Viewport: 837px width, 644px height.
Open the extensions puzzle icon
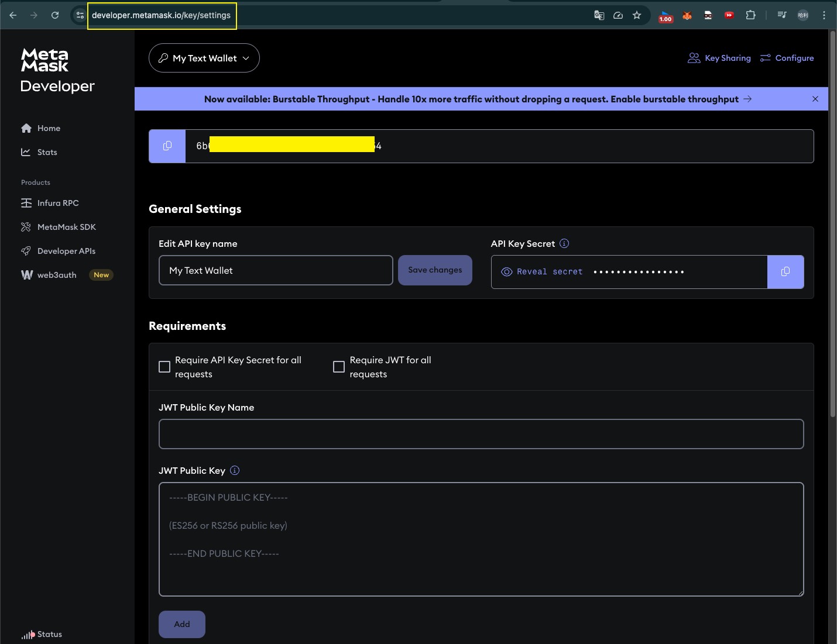click(750, 15)
